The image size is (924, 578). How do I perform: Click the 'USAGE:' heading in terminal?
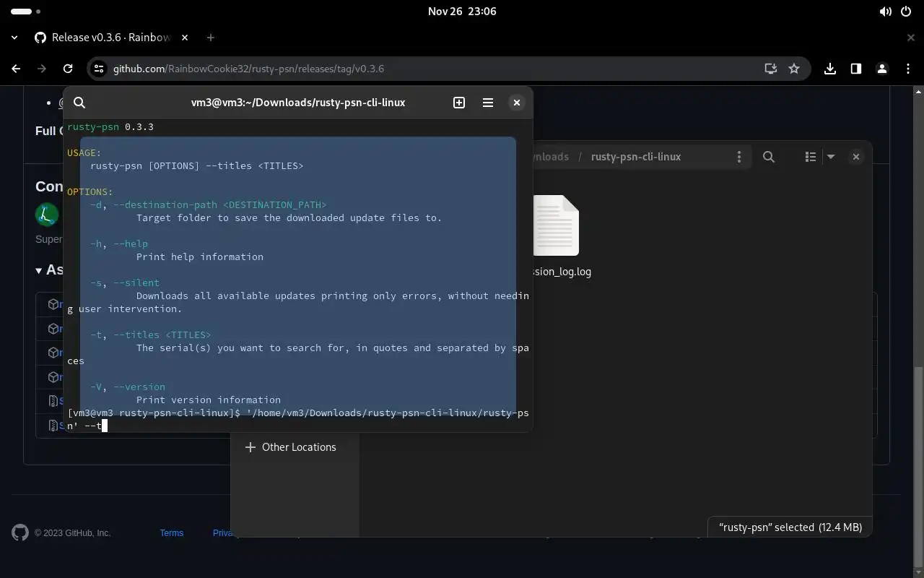(84, 153)
